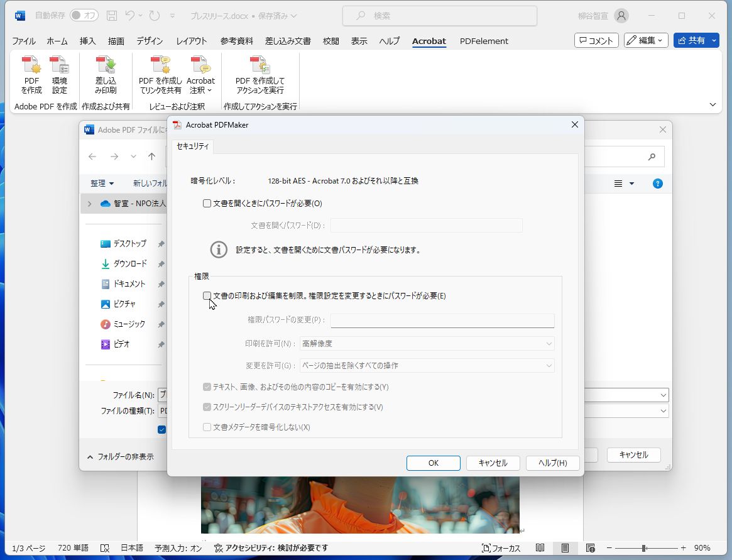
Task: Open Acrobat 環境設定 (preferences)
Action: point(60,75)
